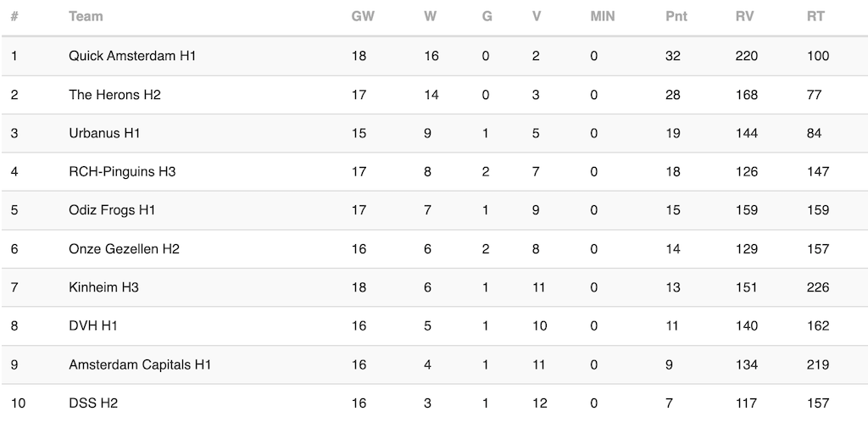
Task: Click Quick Amsterdam's 32 points cell
Action: coord(673,56)
